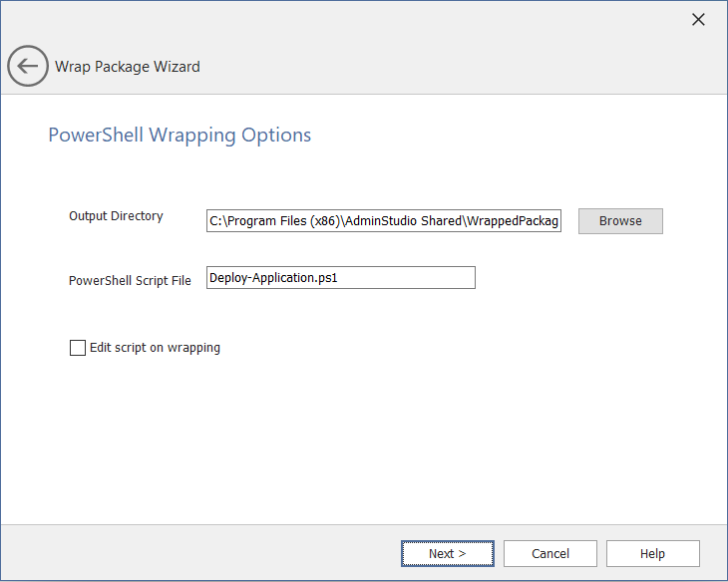Open Help for this wizard page
Screen dimensions: 728x582
pos(652,554)
